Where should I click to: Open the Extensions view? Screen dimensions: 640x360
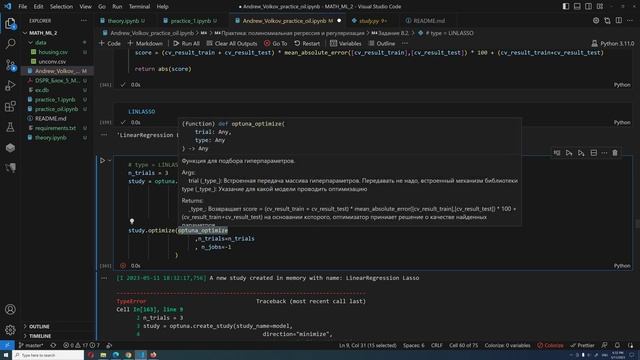point(10,107)
